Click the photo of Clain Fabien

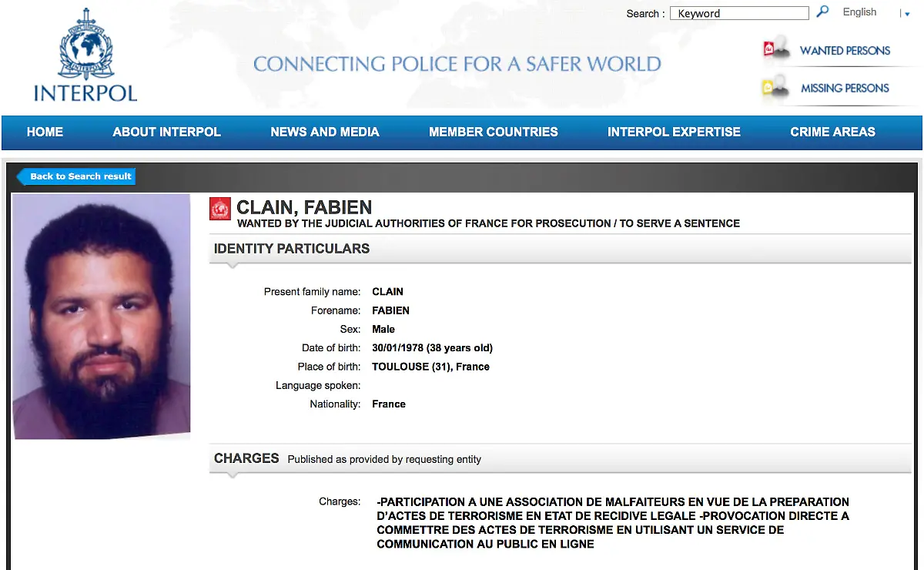coord(101,317)
